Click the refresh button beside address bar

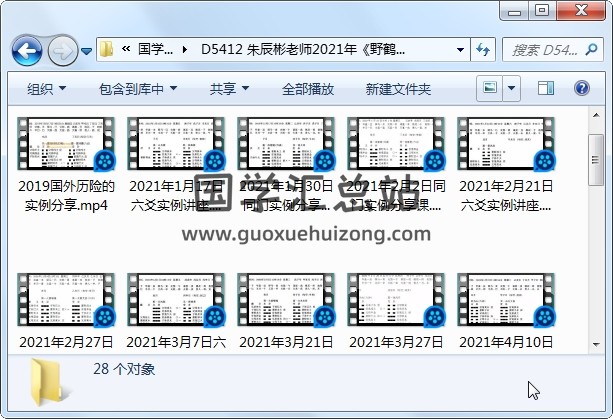click(483, 50)
